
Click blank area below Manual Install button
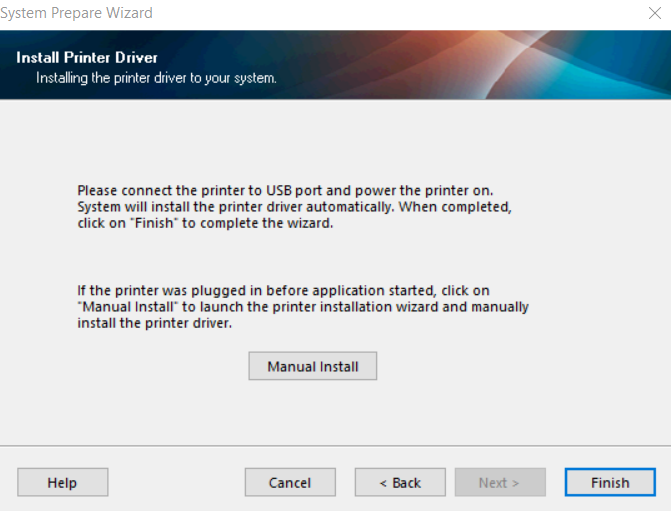click(x=312, y=412)
